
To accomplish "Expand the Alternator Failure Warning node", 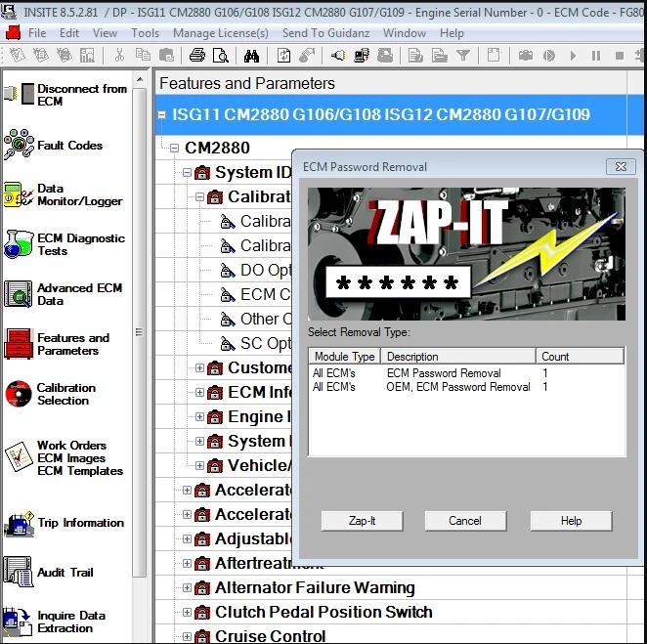I will point(187,587).
